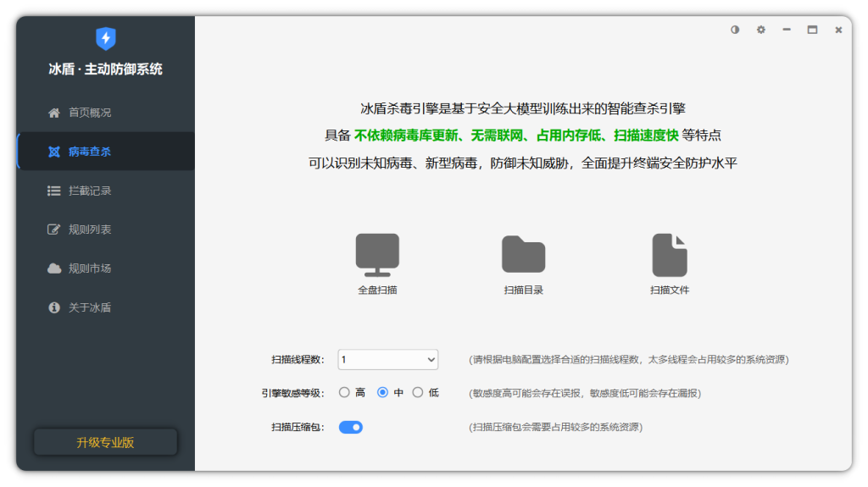Click the cloud icon beside 规则市场
Screen dimensions: 868x487
click(54, 268)
